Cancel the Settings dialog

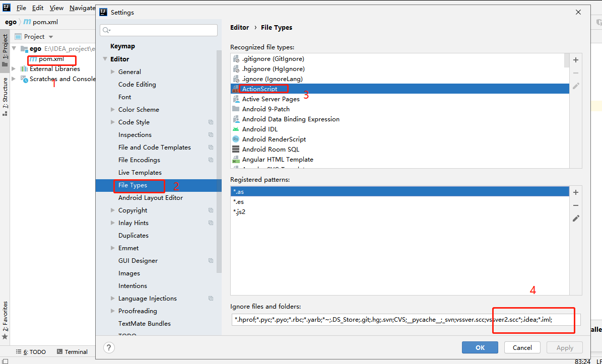[522, 347]
